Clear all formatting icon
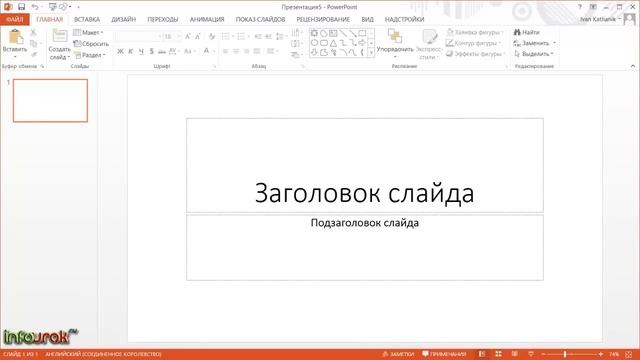 [x=212, y=37]
